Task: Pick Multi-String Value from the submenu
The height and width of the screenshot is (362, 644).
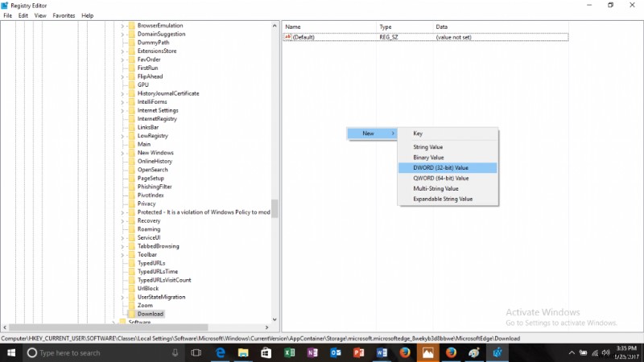Action: point(448,188)
